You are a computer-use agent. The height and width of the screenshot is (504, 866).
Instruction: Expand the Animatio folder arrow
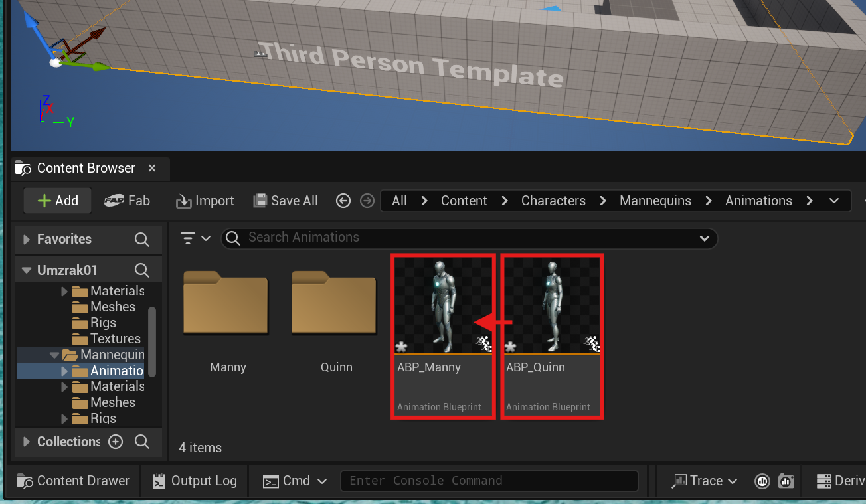click(64, 371)
